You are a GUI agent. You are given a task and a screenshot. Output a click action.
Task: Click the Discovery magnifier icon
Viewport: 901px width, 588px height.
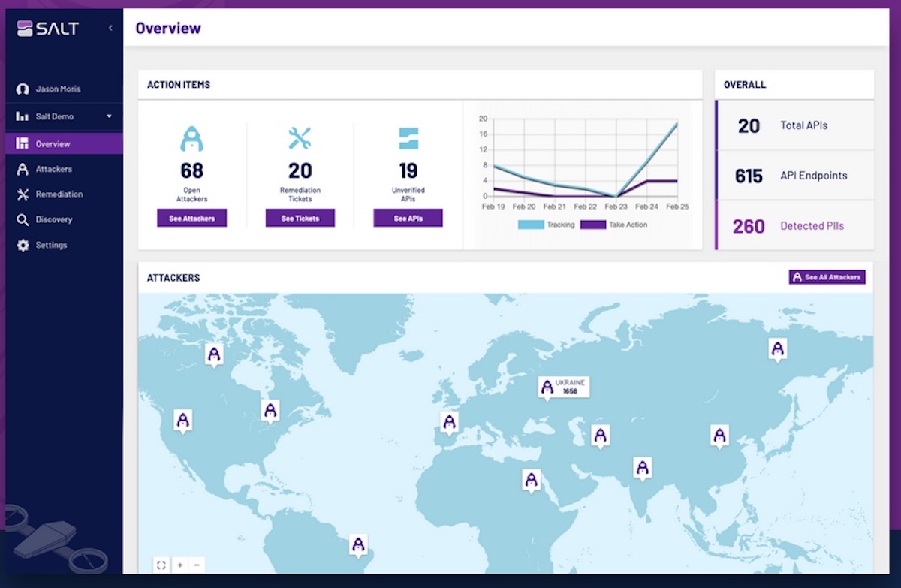[23, 219]
